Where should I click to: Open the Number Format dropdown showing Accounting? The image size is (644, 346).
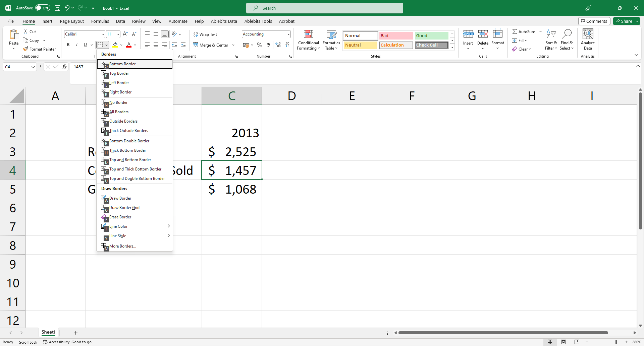click(288, 34)
